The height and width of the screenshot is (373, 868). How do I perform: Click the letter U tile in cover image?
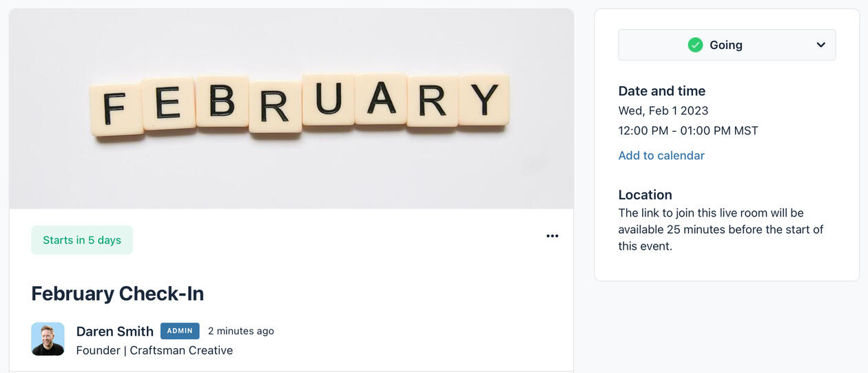329,99
